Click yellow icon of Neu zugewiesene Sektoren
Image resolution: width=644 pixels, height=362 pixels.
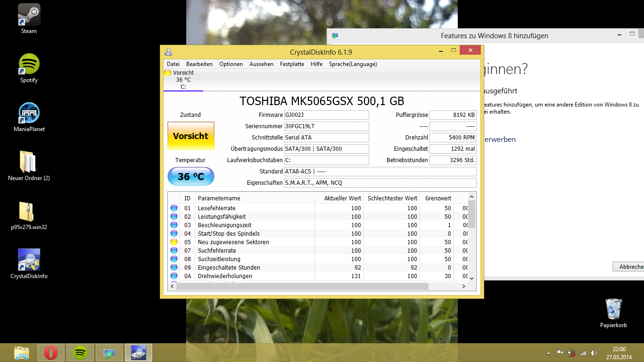pos(174,242)
